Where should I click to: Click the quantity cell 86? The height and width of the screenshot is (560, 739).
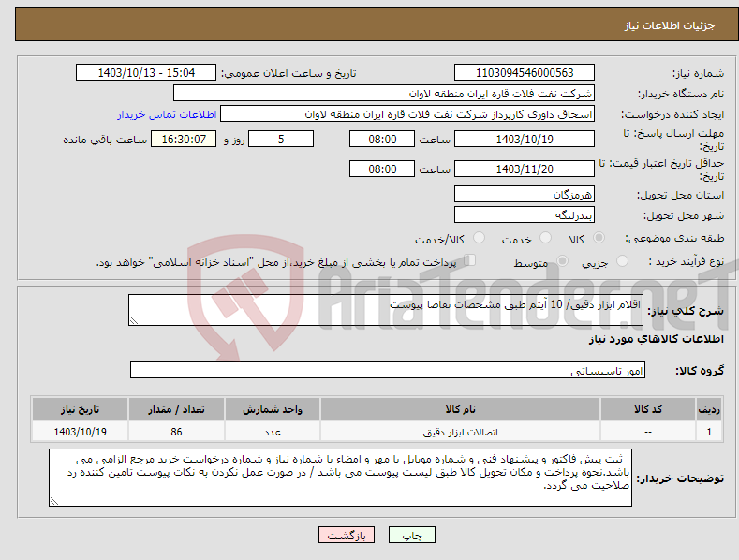pos(176,432)
